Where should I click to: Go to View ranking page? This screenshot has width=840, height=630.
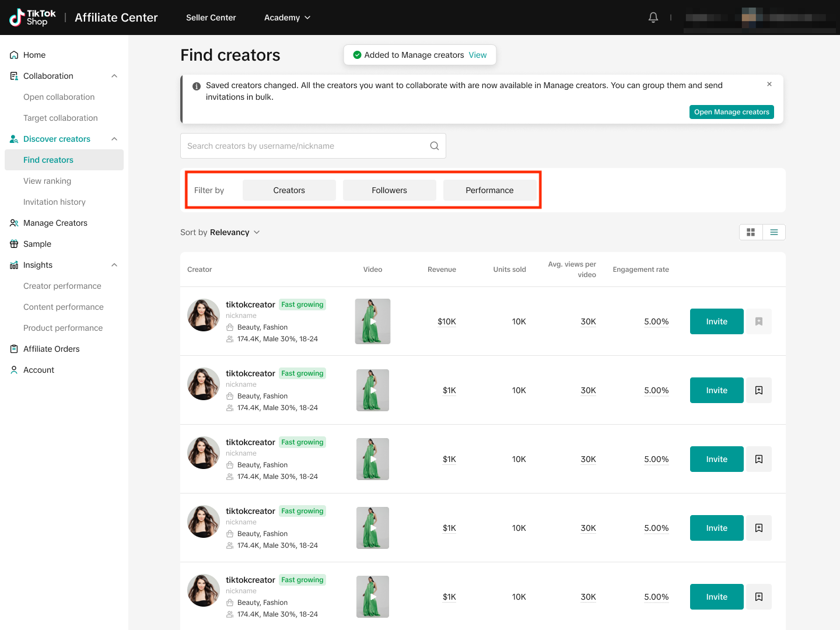click(47, 181)
